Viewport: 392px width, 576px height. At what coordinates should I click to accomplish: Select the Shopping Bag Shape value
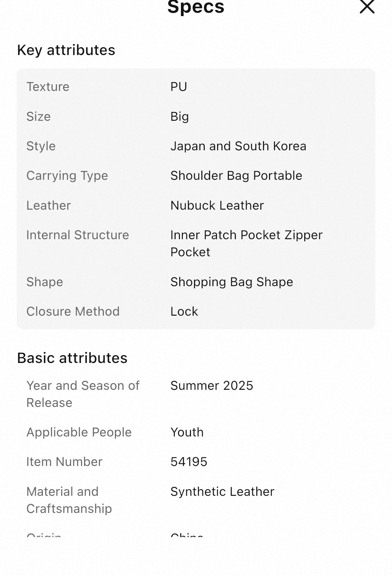232,282
